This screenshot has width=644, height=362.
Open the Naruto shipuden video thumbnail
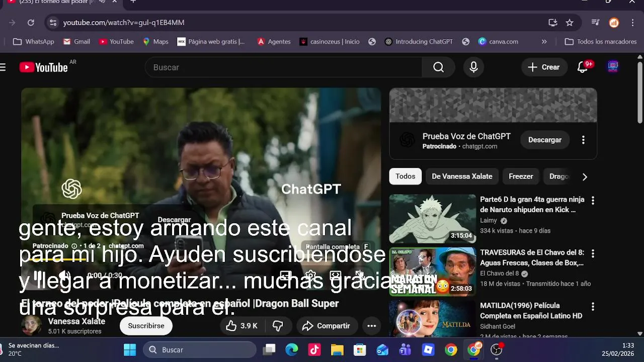(433, 219)
